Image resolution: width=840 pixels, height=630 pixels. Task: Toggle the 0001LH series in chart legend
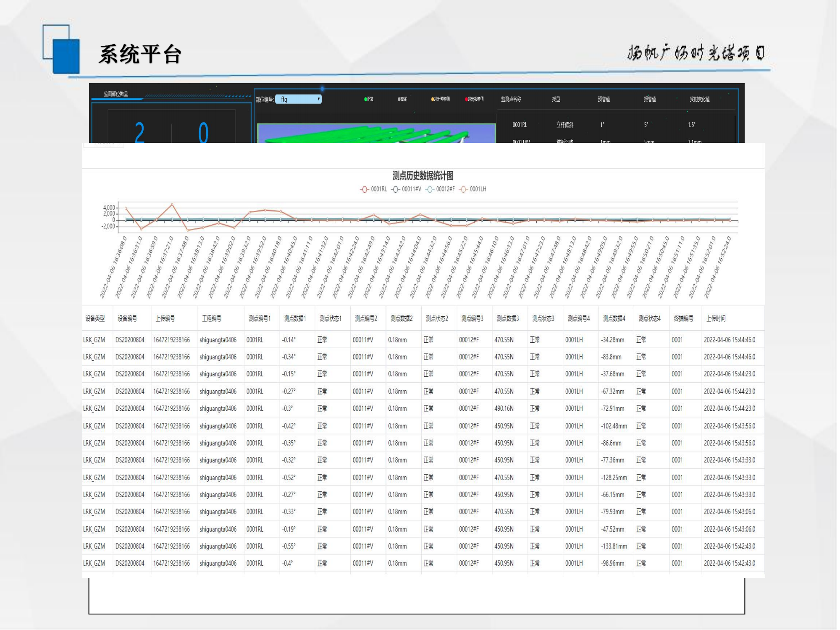click(472, 189)
